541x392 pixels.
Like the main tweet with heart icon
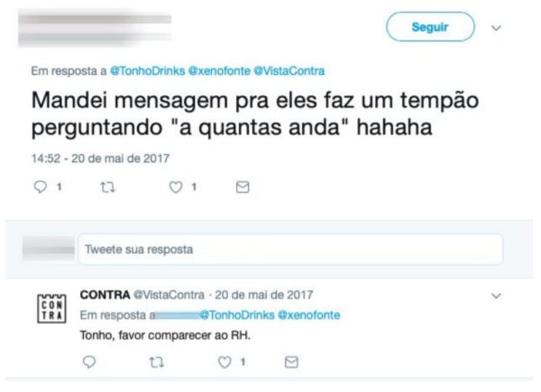pos(176,187)
